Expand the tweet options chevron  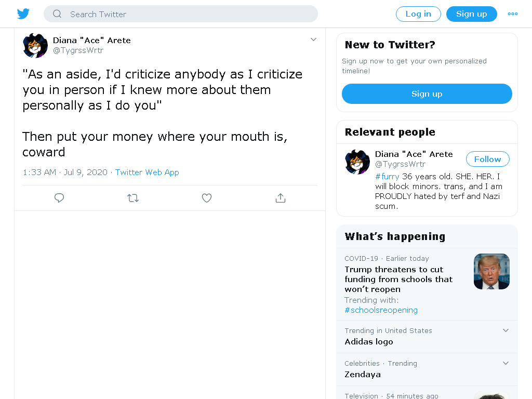313,39
